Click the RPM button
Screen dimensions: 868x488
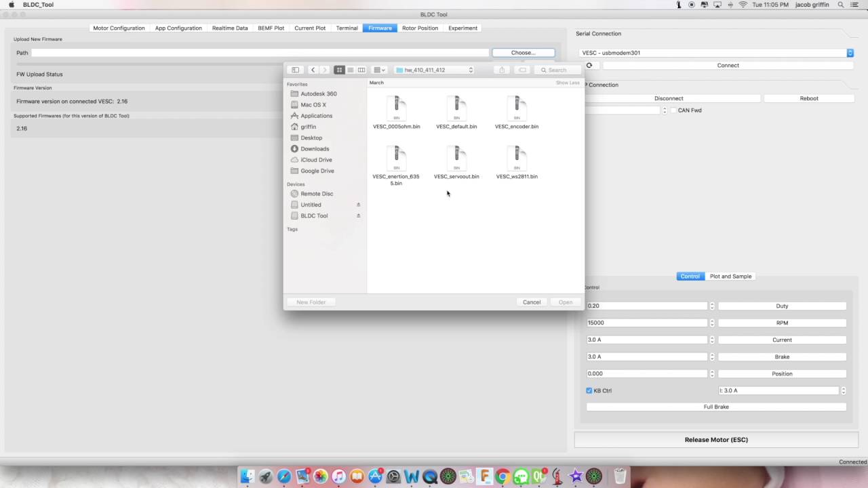(x=782, y=323)
